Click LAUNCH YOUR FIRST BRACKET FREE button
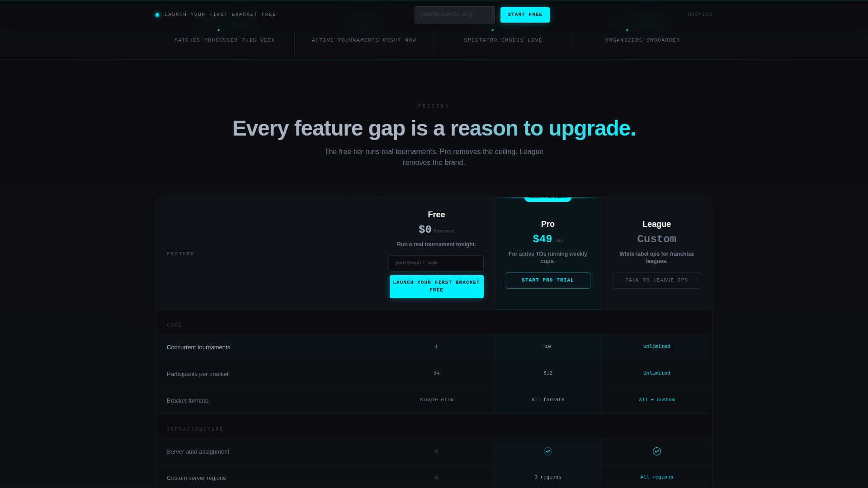Image resolution: width=868 pixels, height=488 pixels. (x=436, y=286)
